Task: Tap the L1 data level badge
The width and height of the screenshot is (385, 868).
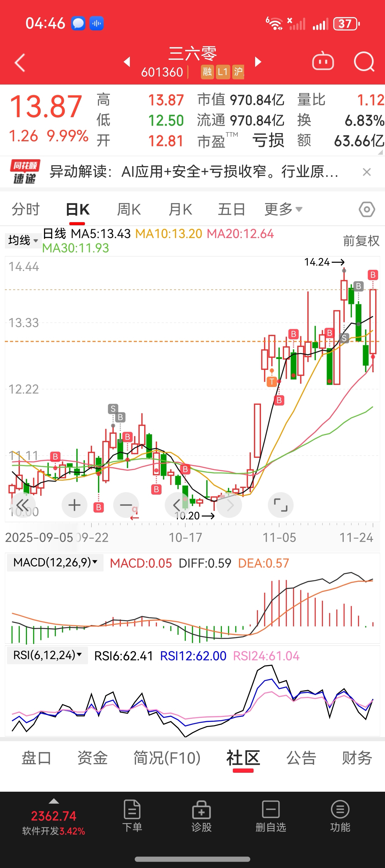Action: tap(223, 72)
